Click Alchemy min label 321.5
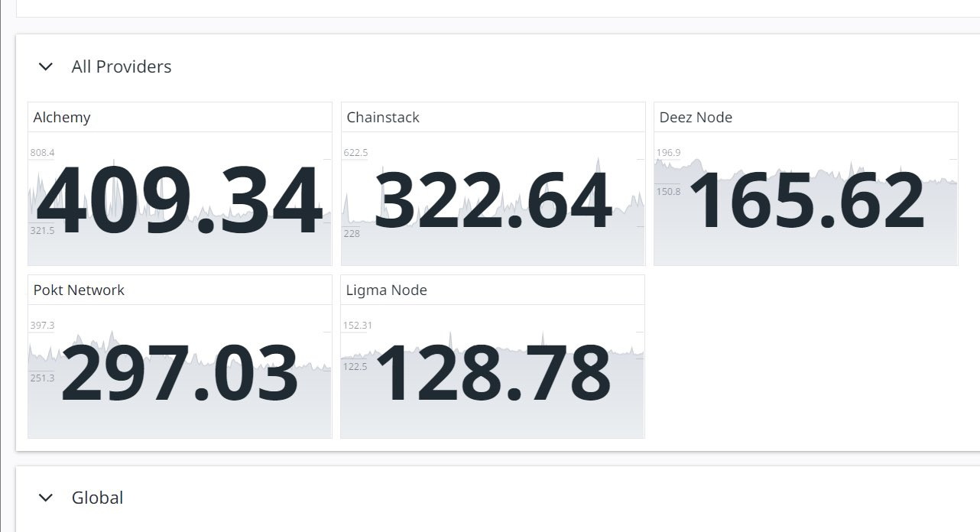 (x=43, y=231)
